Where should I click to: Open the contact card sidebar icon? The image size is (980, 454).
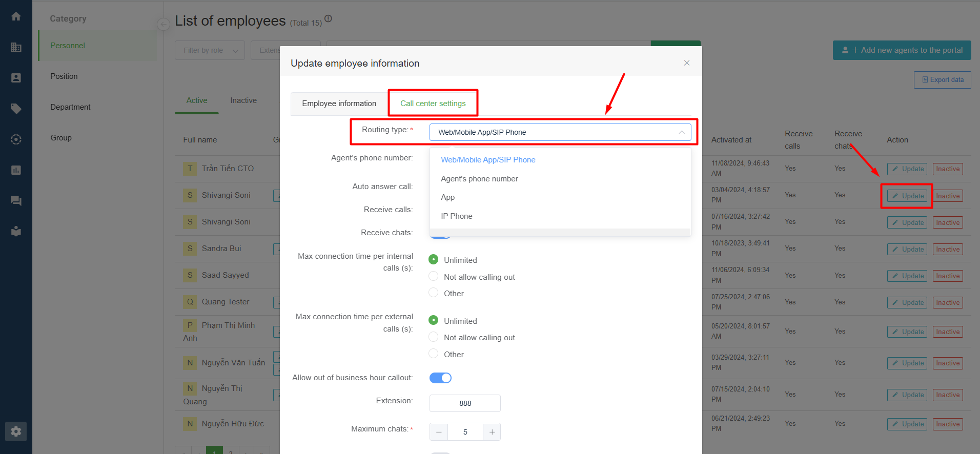(16, 78)
